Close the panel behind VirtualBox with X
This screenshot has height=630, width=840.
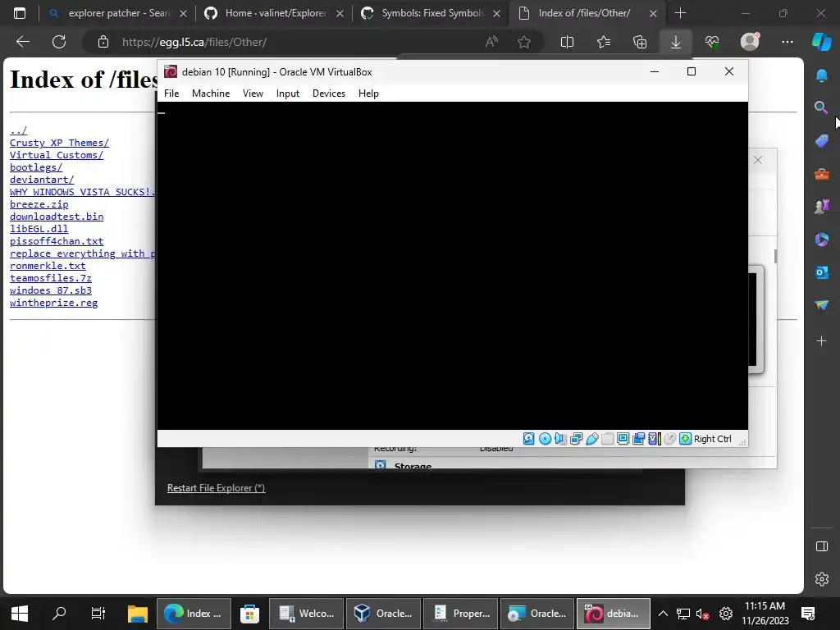click(757, 160)
